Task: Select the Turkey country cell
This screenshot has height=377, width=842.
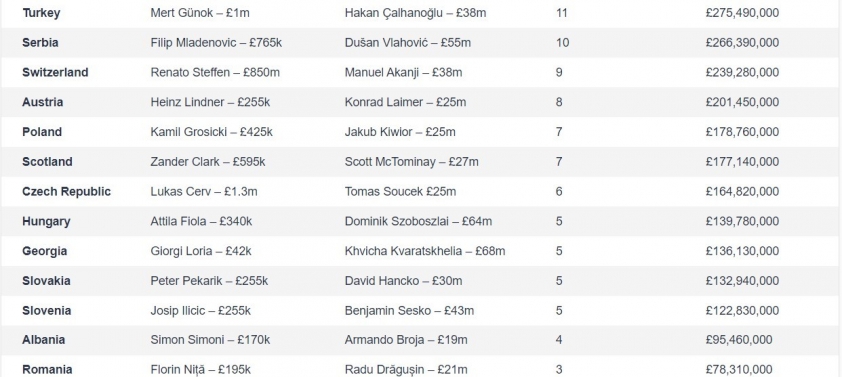Action: [x=41, y=13]
